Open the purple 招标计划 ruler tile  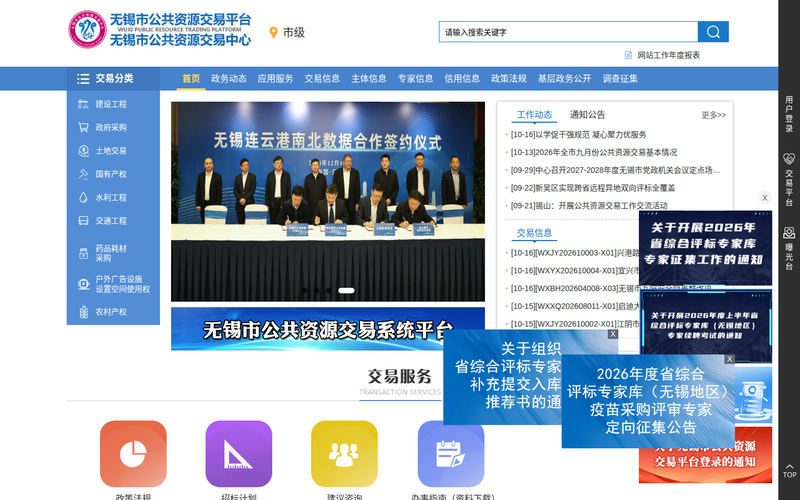[239, 454]
